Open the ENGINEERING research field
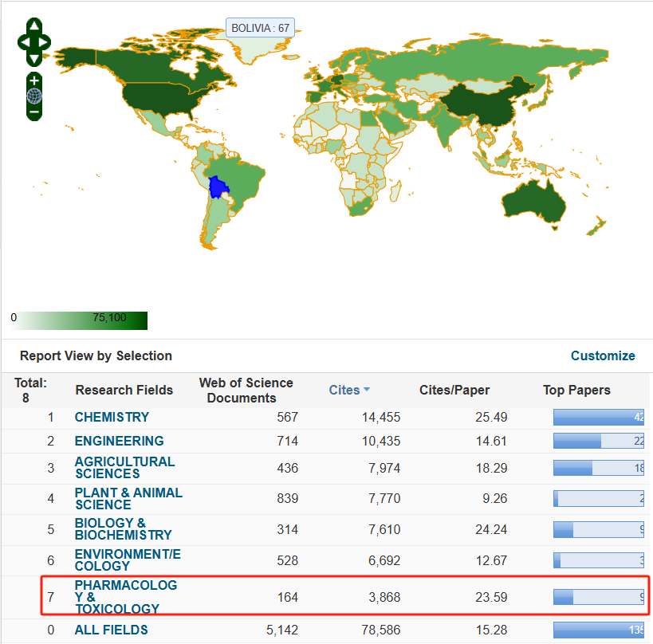 pos(119,441)
